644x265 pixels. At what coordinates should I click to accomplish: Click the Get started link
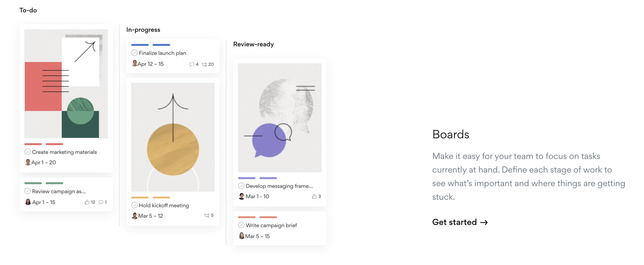click(x=460, y=222)
